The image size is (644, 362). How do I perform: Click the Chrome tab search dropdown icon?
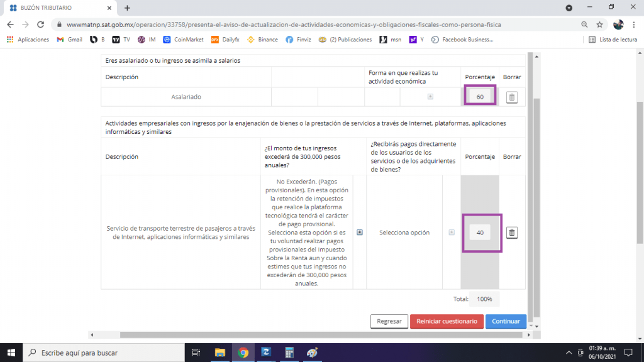[569, 8]
